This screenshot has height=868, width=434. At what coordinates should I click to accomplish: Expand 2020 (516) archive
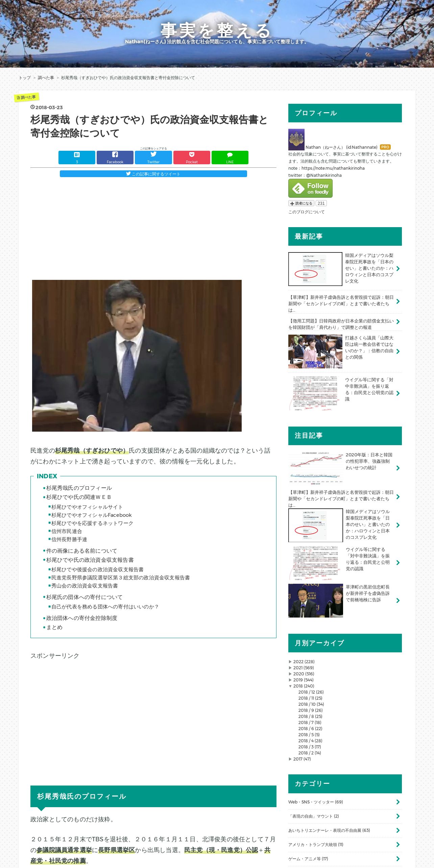pos(290,674)
